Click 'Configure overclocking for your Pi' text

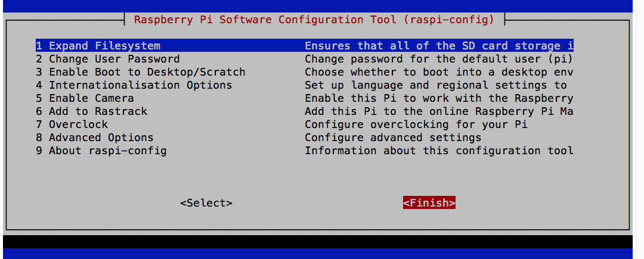coord(416,124)
